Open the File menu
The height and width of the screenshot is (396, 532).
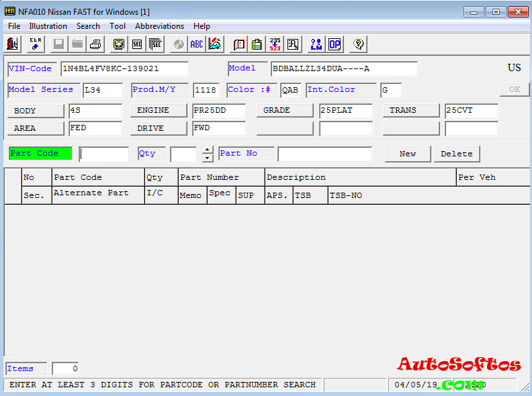tap(14, 26)
